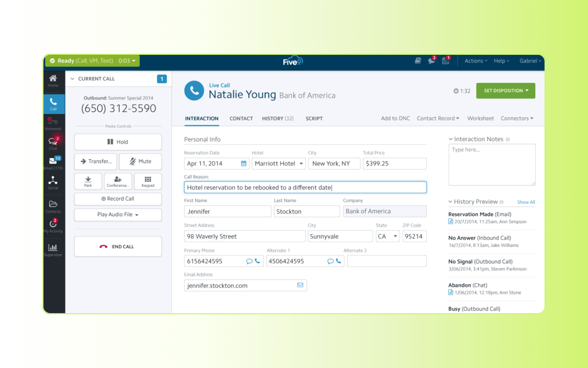Call primary phone 6156424595
The image size is (588, 368).
258,261
